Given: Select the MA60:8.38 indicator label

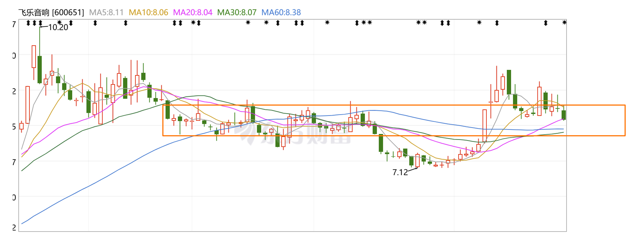Looking at the screenshot, I should 281,12.
